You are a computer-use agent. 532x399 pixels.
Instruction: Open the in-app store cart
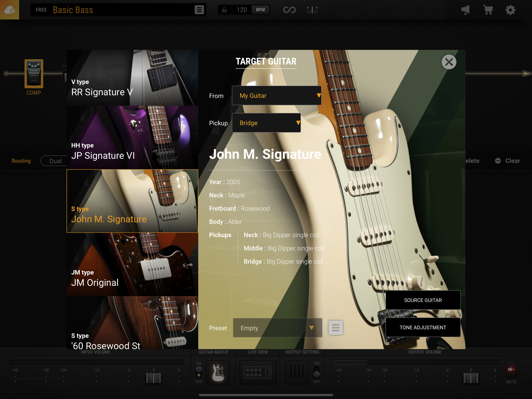coord(488,10)
